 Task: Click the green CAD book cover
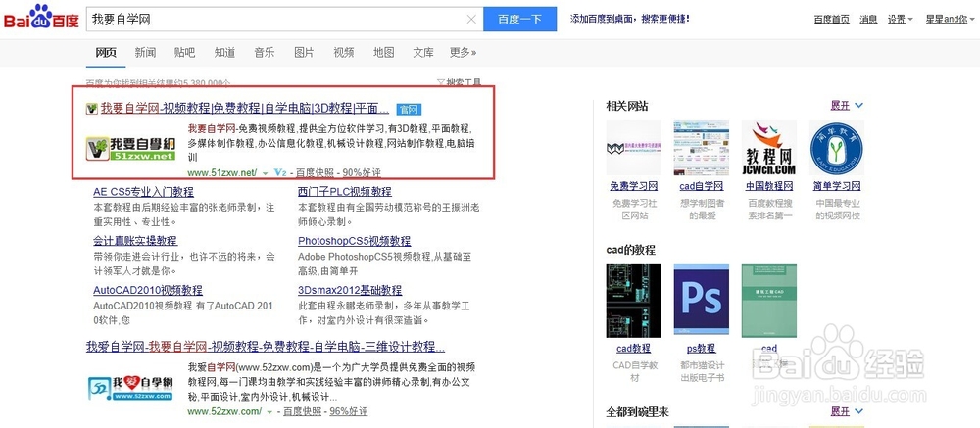point(768,301)
